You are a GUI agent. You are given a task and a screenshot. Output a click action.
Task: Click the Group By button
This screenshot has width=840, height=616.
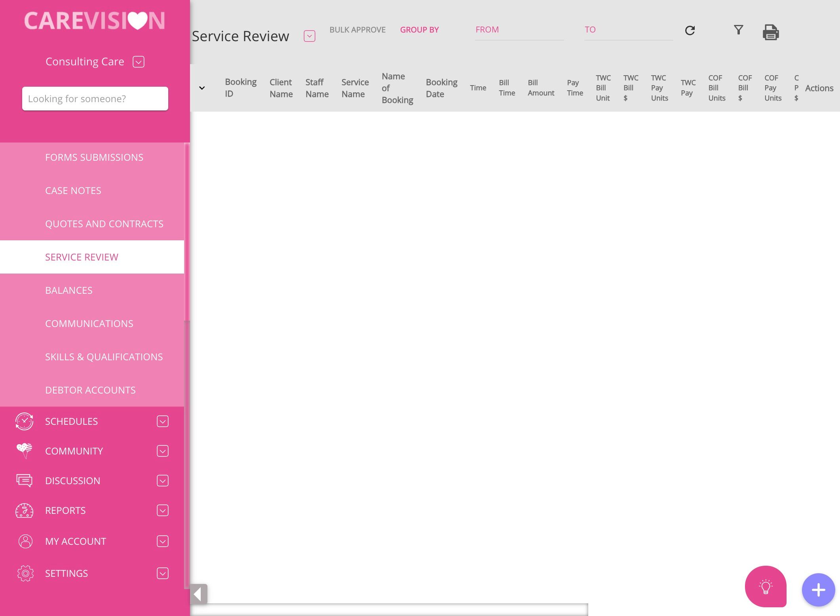pos(419,30)
